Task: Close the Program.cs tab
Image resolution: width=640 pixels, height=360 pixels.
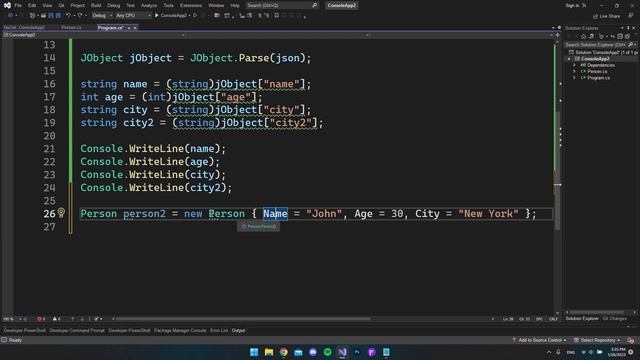Action: [x=135, y=28]
